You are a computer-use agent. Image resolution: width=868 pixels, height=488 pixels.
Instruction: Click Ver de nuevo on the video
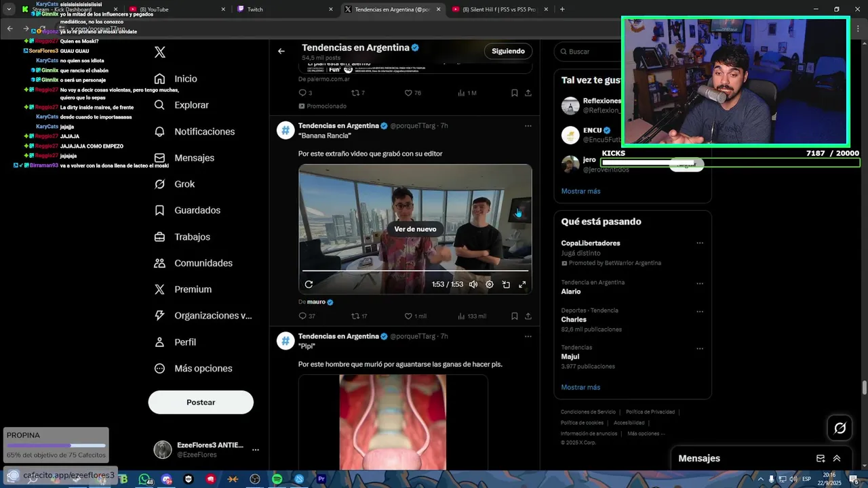[x=415, y=229]
